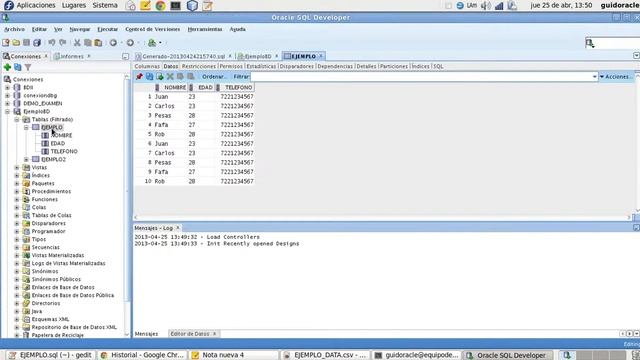Apply filter funnel in Conexiones panel

pyautogui.click(x=28, y=67)
